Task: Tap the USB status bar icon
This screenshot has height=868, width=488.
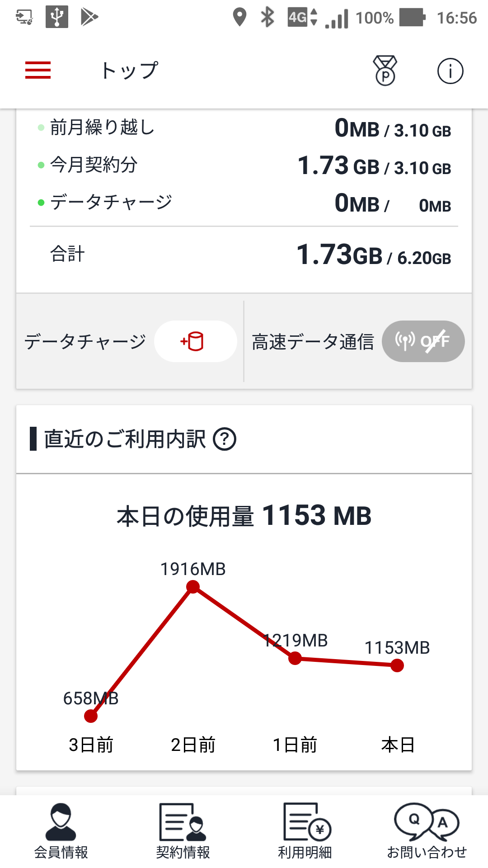Action: coord(57,17)
